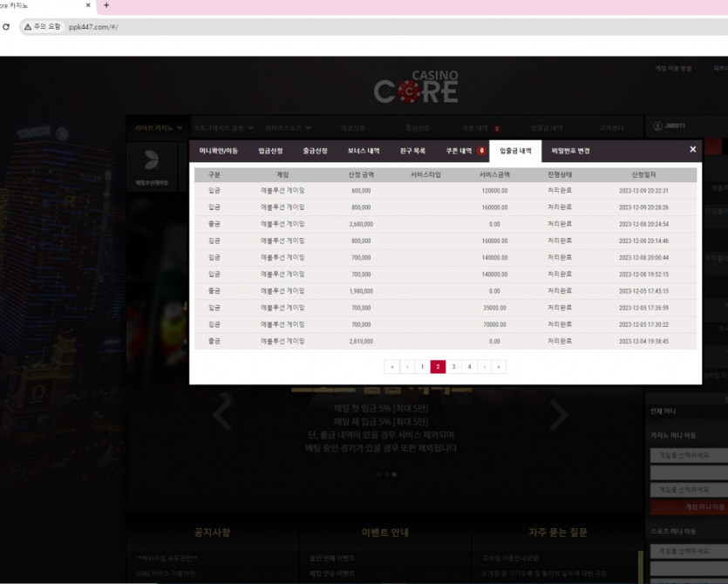Close the Core 카지노 browser tab
The image size is (728, 584).
point(88,5)
